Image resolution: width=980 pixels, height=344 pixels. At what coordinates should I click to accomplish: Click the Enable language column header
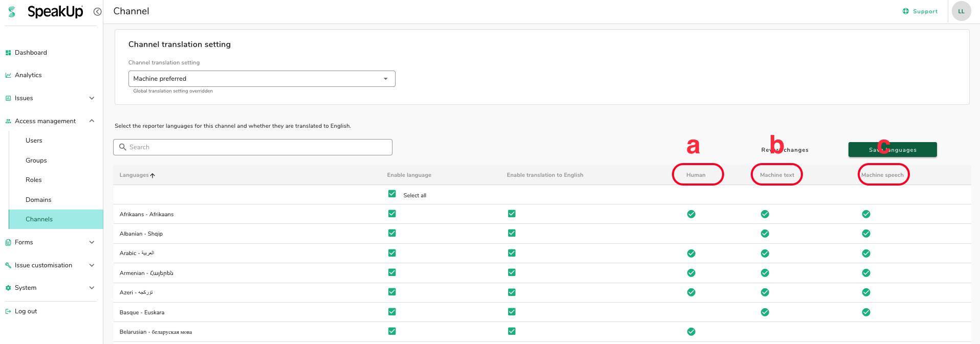click(x=409, y=175)
